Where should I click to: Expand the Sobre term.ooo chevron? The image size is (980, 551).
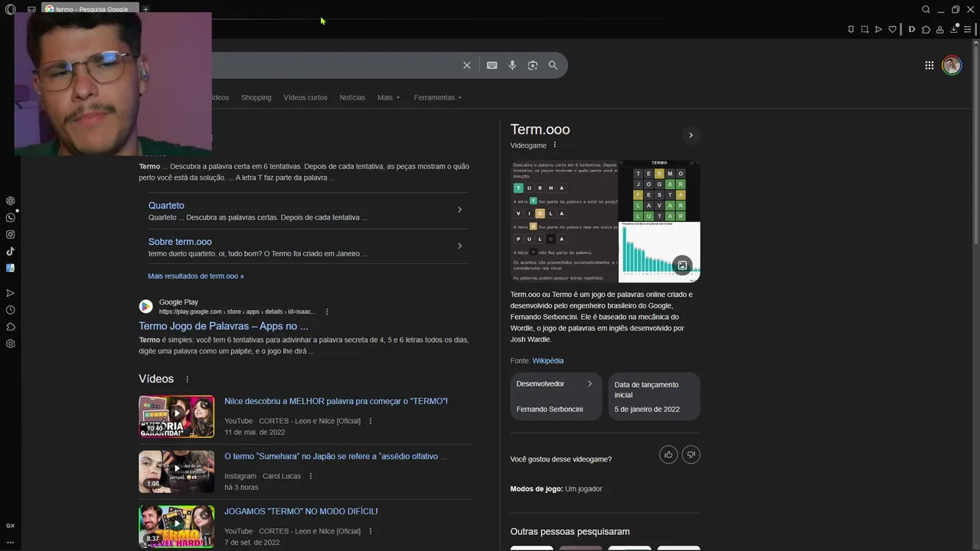(x=459, y=246)
